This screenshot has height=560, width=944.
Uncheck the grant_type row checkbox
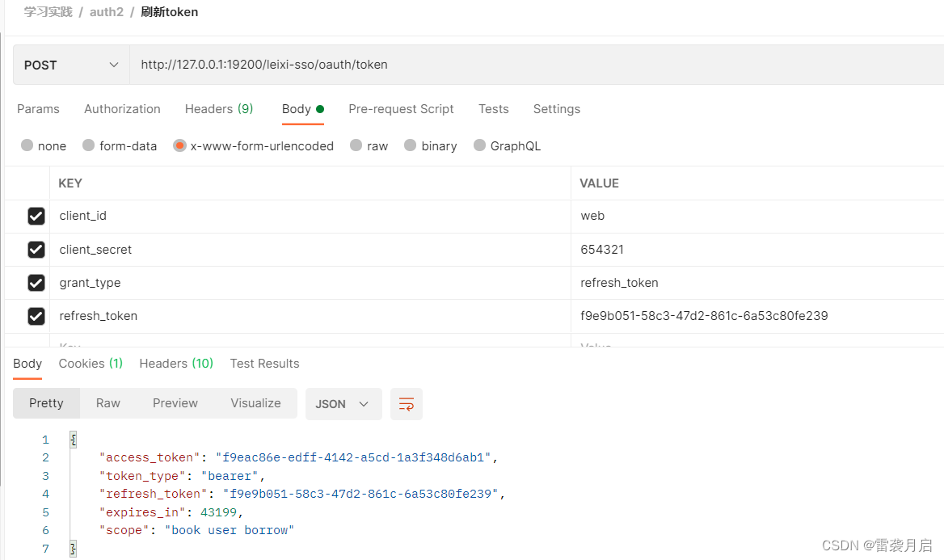(x=36, y=283)
